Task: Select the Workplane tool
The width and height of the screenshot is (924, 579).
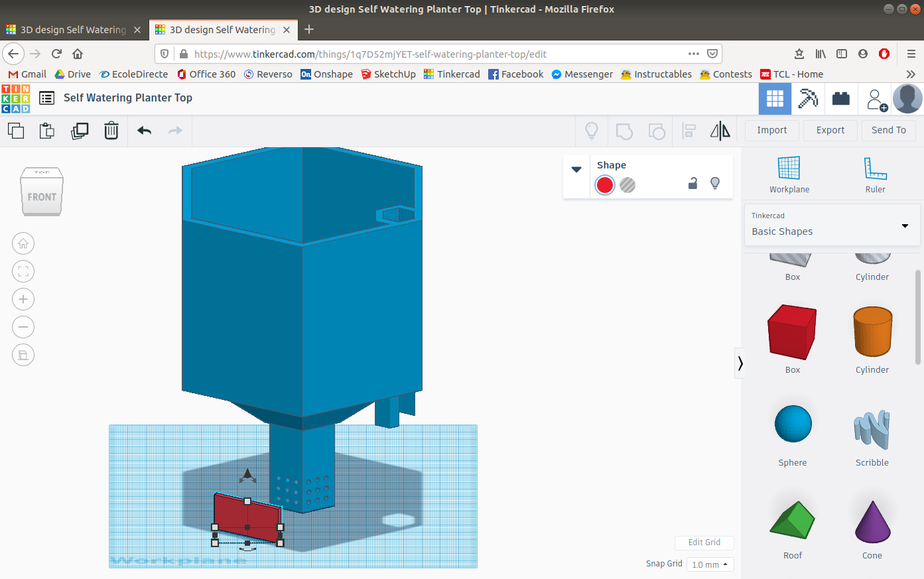Action: [789, 174]
